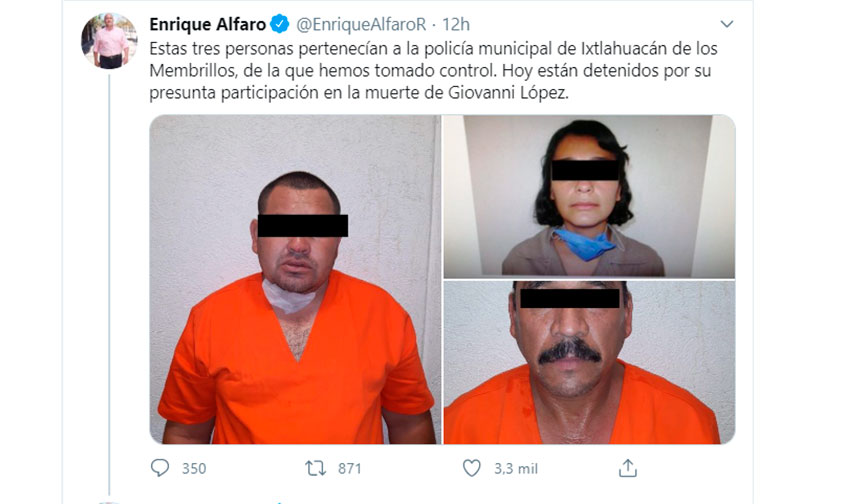Click the blue verified badge

[280, 24]
